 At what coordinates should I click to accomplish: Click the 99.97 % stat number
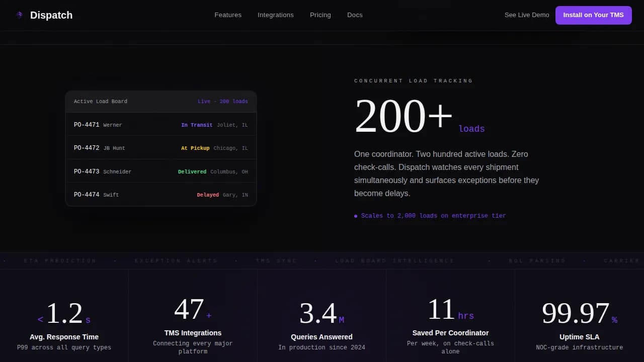(579, 314)
